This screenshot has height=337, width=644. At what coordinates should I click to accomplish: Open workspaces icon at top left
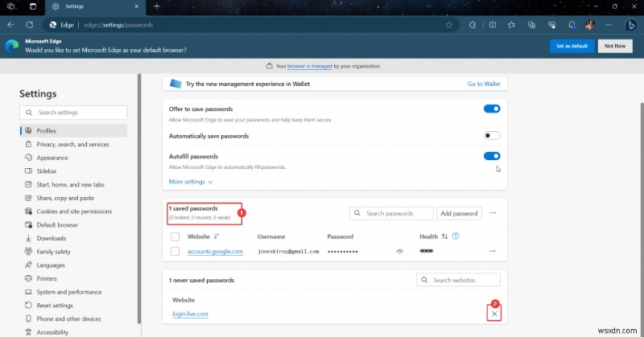point(11,6)
